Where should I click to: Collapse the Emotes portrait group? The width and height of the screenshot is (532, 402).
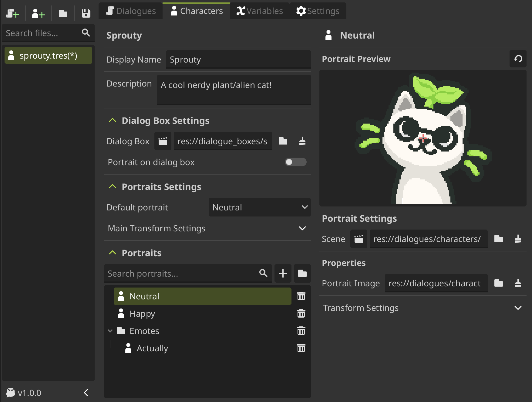pyautogui.click(x=110, y=331)
